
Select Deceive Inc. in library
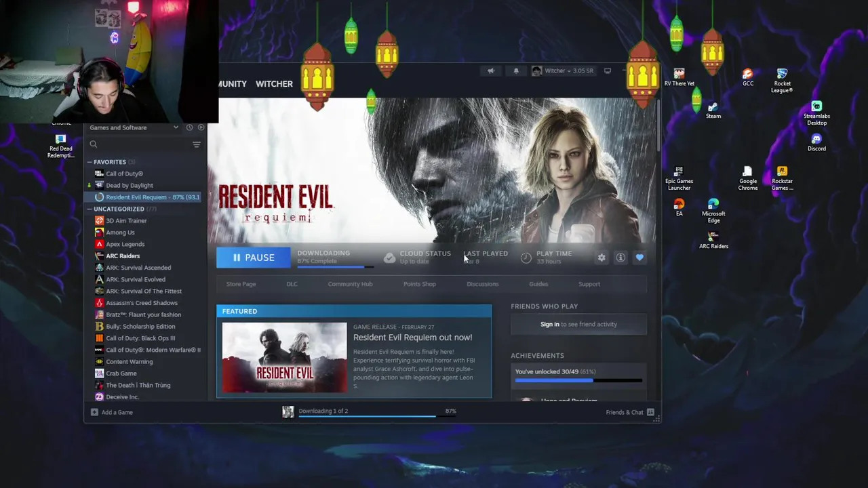122,397
